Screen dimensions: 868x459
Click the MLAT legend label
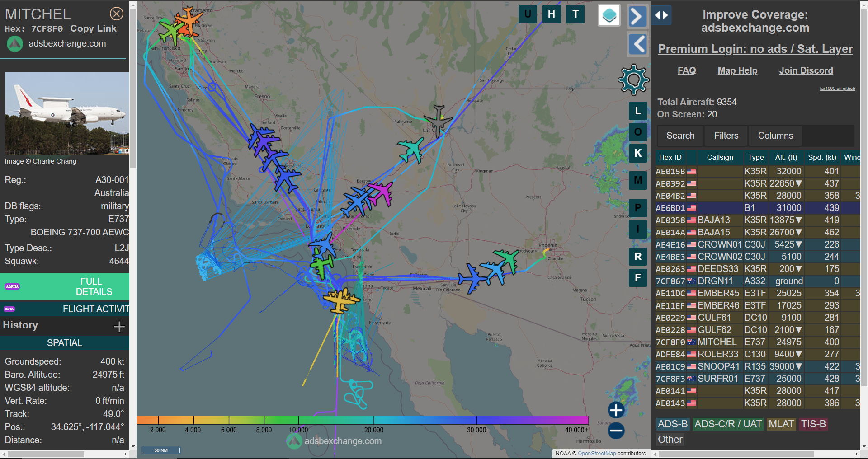click(781, 424)
